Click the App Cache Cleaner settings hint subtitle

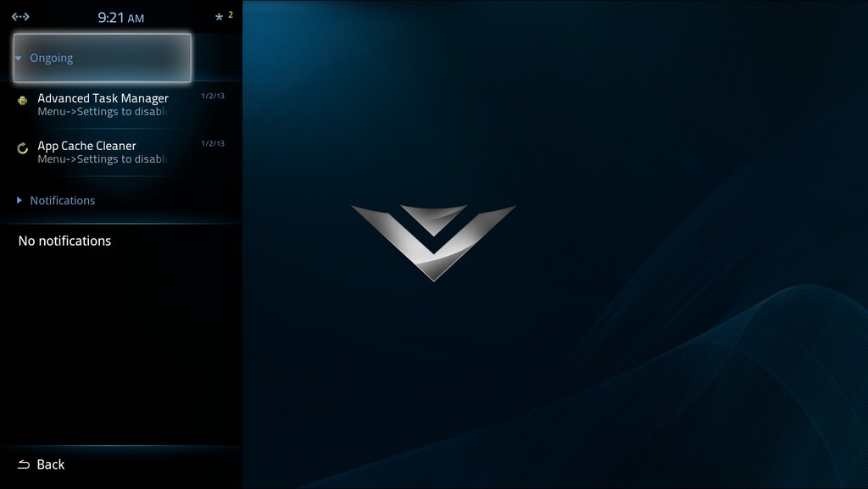pos(103,159)
